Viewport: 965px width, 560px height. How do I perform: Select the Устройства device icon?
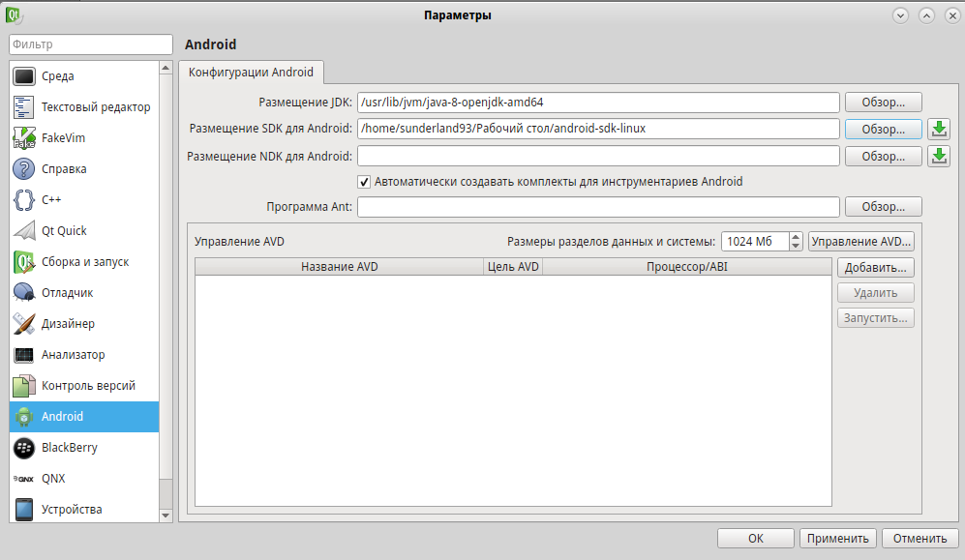[24, 510]
